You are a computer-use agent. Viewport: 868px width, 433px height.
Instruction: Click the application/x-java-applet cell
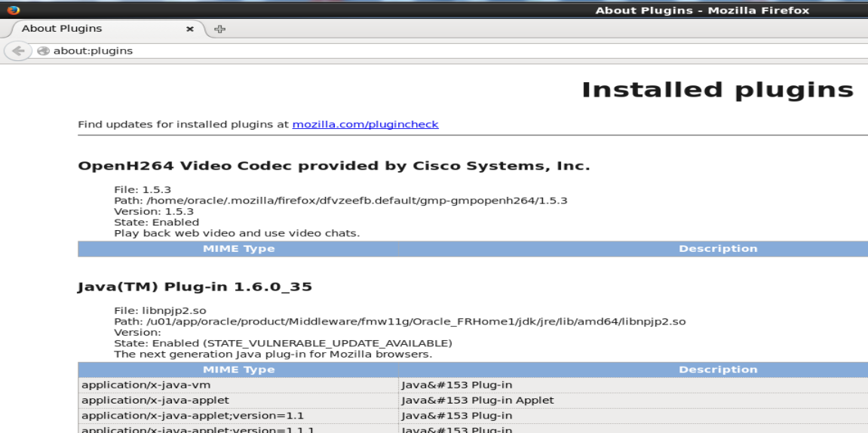(x=238, y=401)
